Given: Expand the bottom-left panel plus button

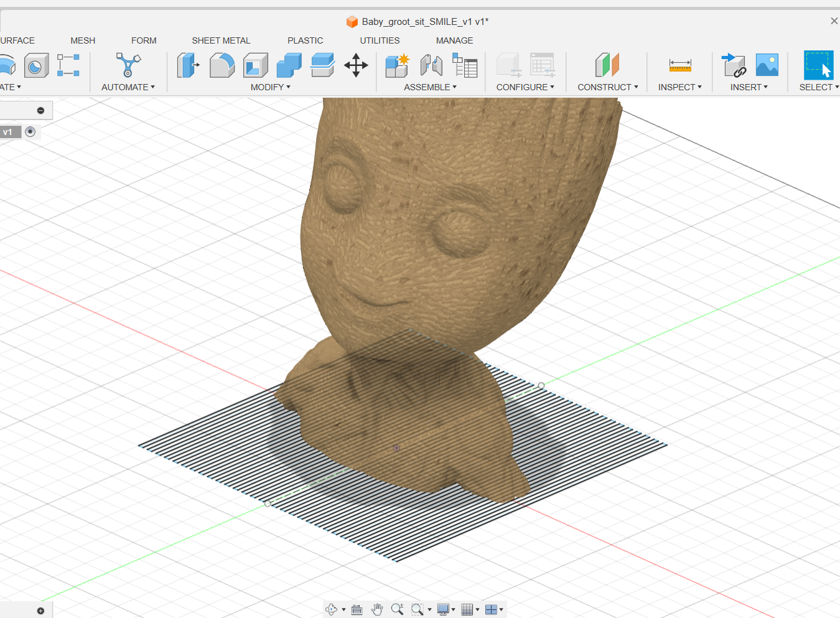Looking at the screenshot, I should (x=40, y=611).
